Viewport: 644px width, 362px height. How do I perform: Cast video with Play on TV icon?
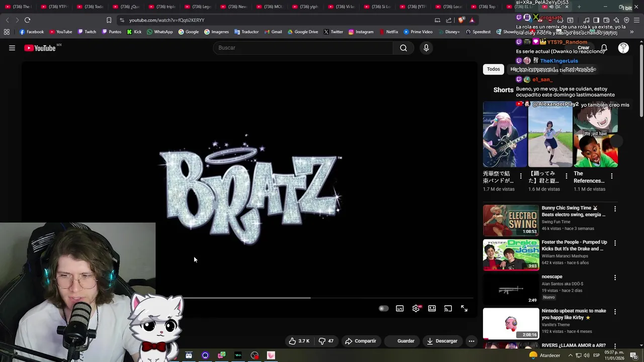(448, 308)
